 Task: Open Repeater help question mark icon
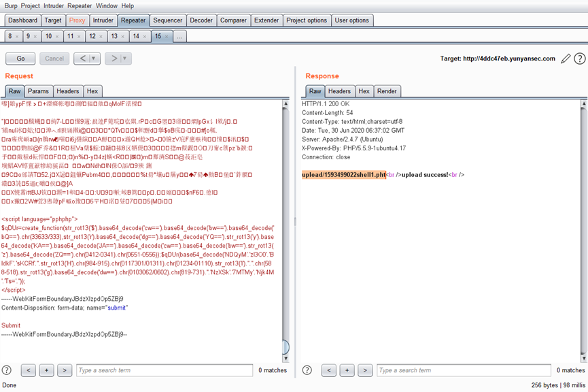580,59
